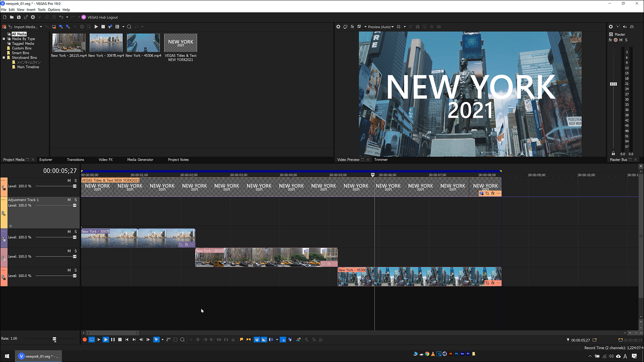Toggle Lock Envelopes to Events icon

pyautogui.click(x=283, y=340)
